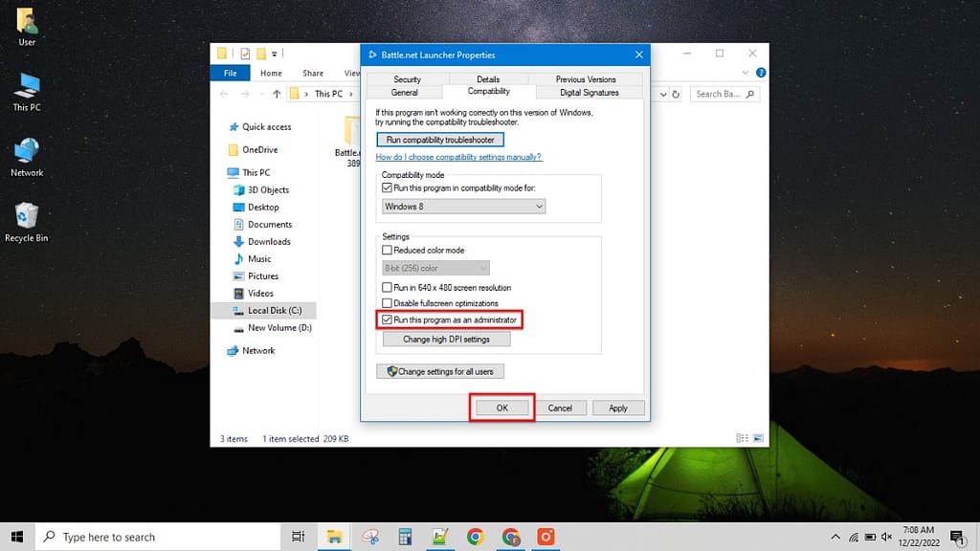Click the Apply button
Screen dimensions: 980x551
point(617,408)
